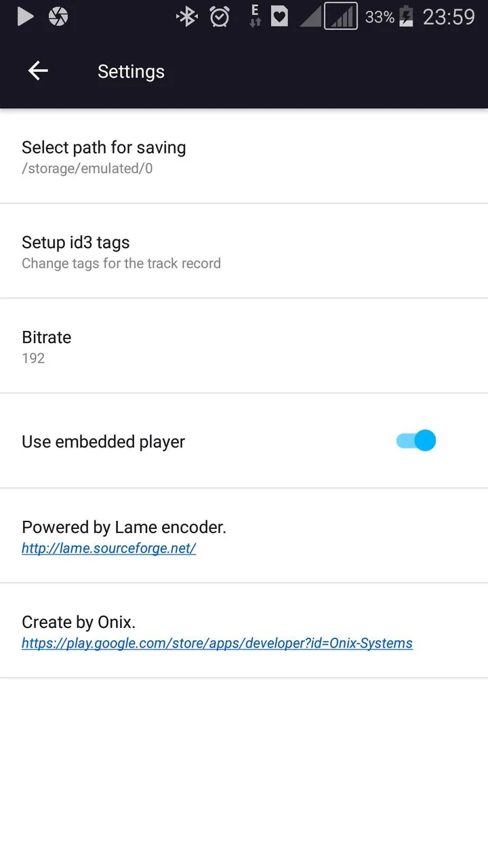Open Setup id3 tags option

click(x=244, y=251)
